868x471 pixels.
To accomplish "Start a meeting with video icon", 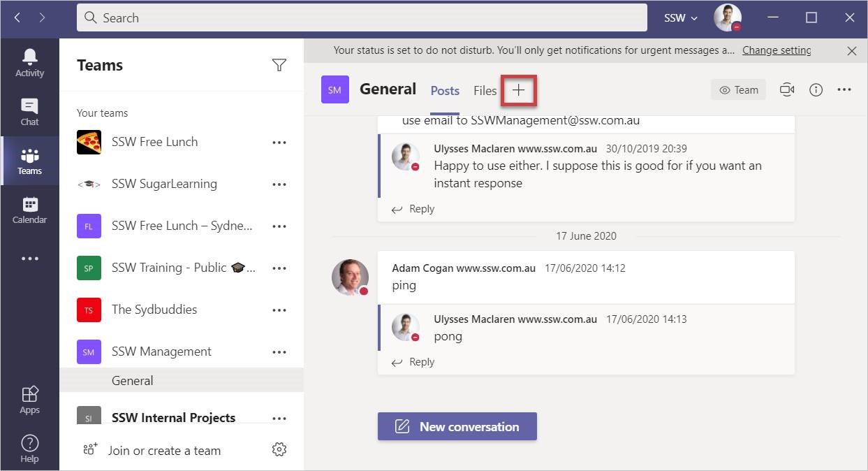I will (787, 89).
